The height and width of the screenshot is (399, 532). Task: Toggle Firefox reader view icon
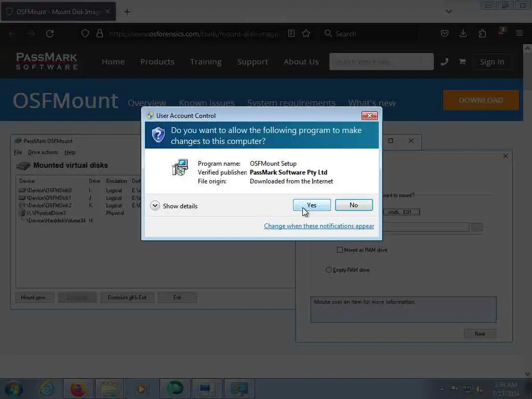point(291,34)
